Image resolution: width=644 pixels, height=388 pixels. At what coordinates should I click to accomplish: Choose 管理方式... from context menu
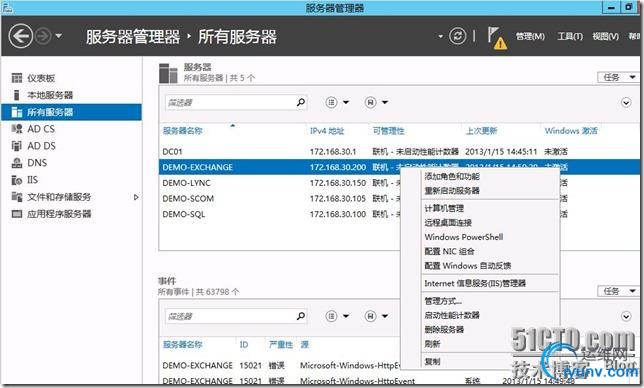click(x=443, y=301)
